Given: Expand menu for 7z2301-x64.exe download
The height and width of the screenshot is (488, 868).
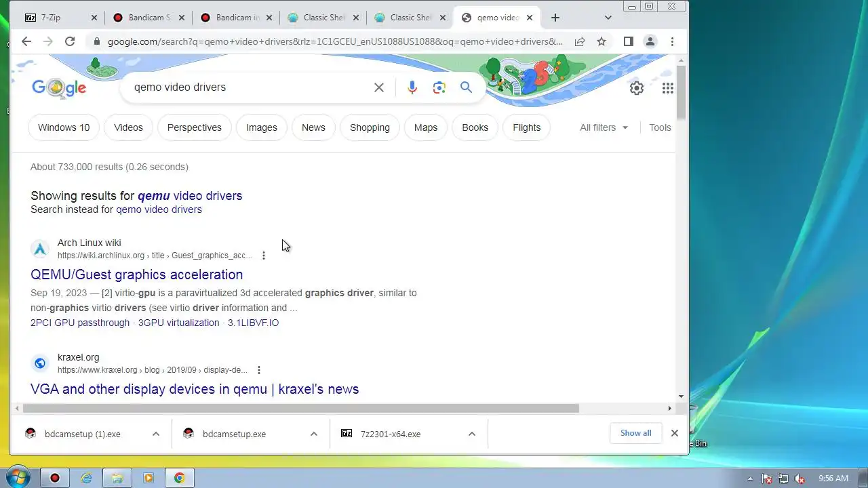Looking at the screenshot, I should [x=472, y=434].
